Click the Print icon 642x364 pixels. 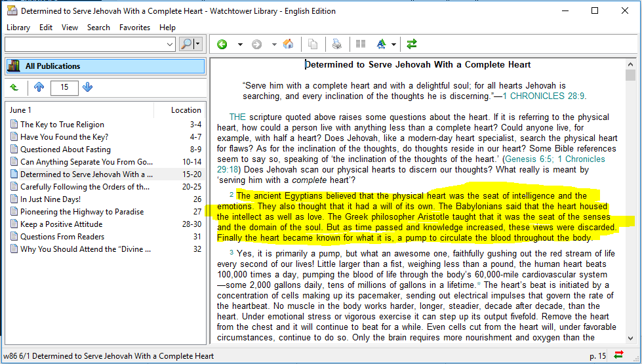(336, 45)
